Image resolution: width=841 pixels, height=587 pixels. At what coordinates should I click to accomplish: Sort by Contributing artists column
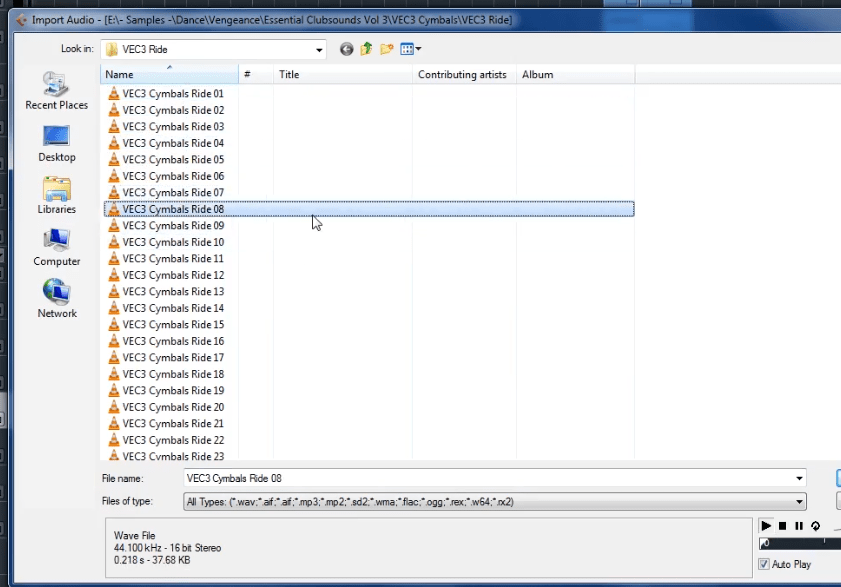462,74
